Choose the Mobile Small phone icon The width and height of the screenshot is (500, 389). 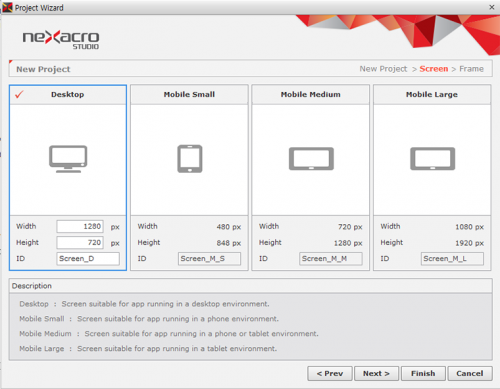190,159
